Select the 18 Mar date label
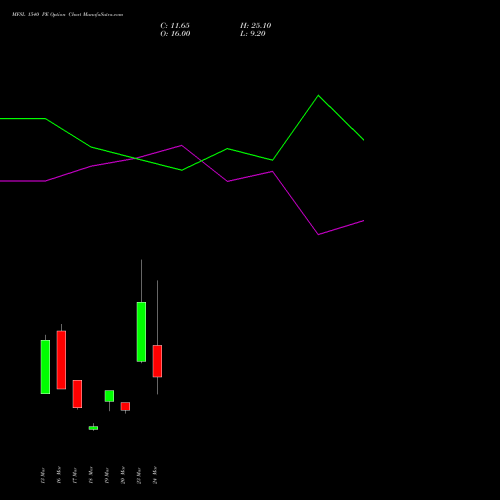The height and width of the screenshot is (500, 500). (91, 475)
